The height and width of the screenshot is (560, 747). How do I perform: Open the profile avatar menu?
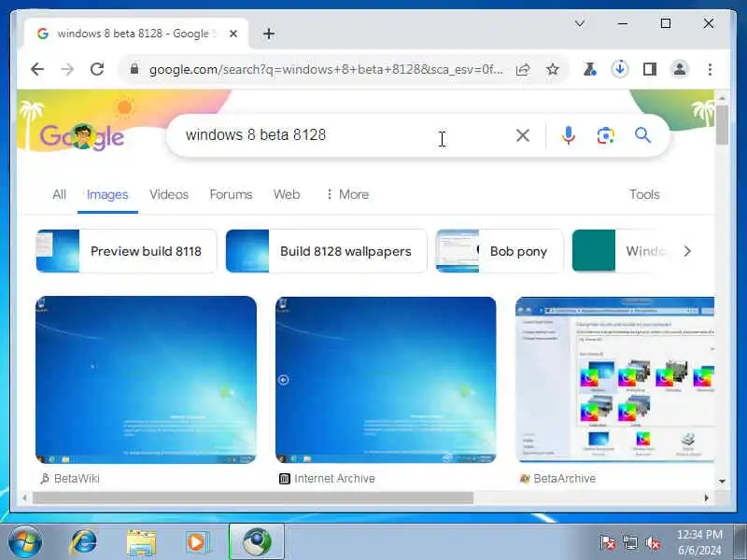(x=680, y=69)
